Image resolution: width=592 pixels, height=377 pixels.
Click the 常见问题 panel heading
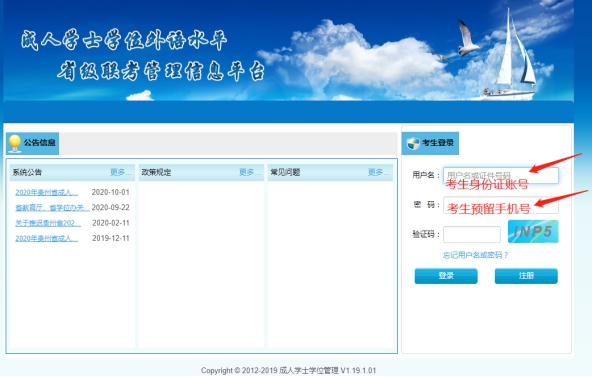click(x=285, y=172)
